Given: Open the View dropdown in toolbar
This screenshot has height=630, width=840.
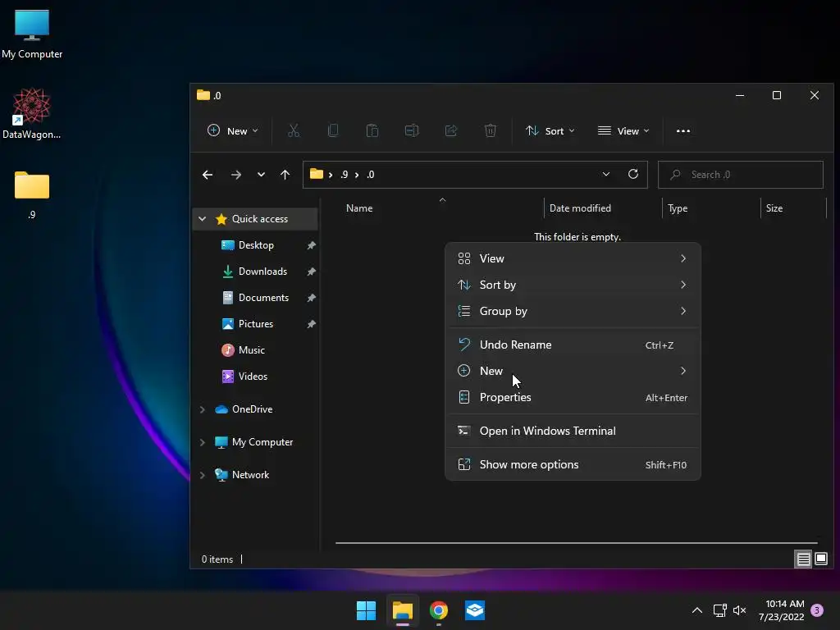Looking at the screenshot, I should tap(623, 130).
